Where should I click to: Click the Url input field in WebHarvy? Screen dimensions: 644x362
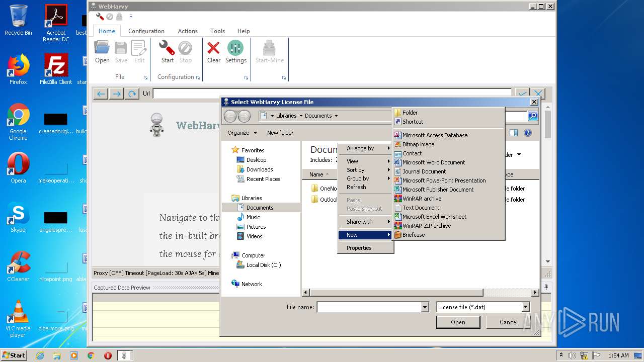tap(332, 94)
